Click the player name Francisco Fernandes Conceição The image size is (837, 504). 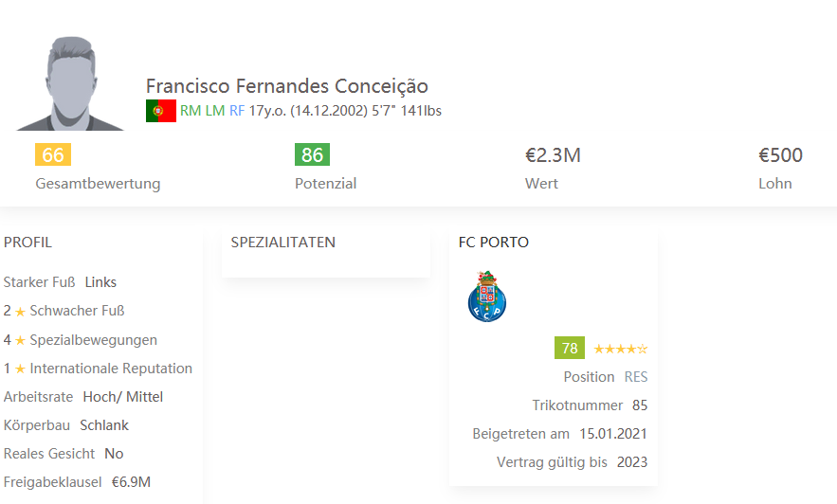pyautogui.click(x=287, y=86)
